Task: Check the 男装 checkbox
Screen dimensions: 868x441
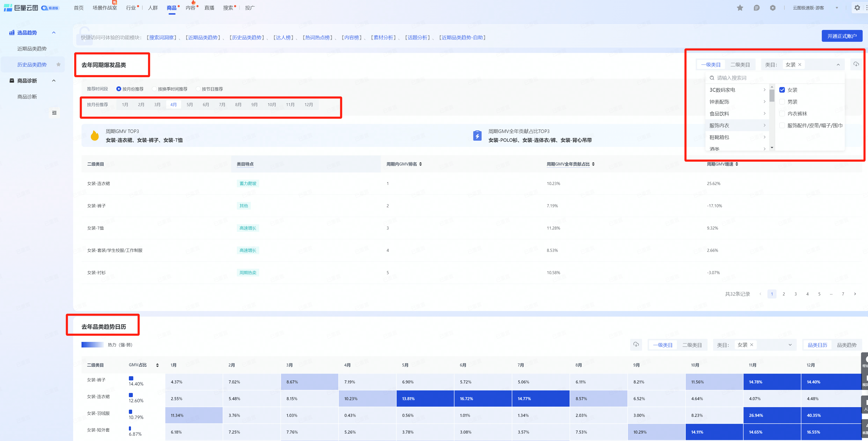Action: point(782,102)
